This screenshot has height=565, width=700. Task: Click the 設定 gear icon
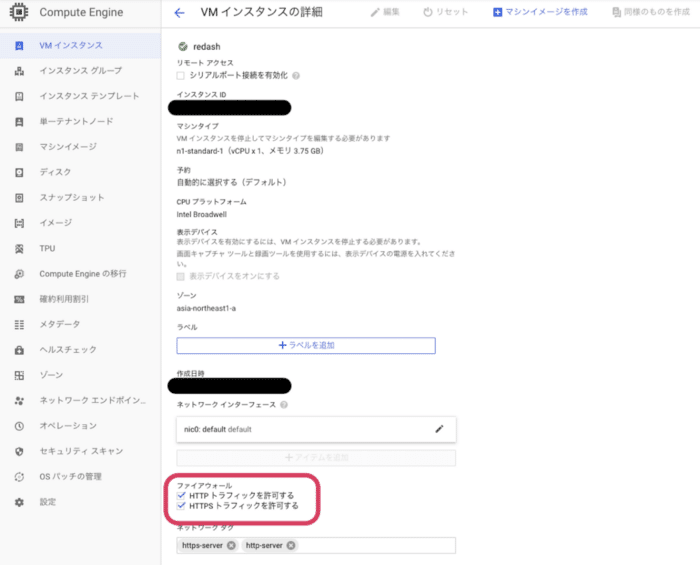coord(19,502)
